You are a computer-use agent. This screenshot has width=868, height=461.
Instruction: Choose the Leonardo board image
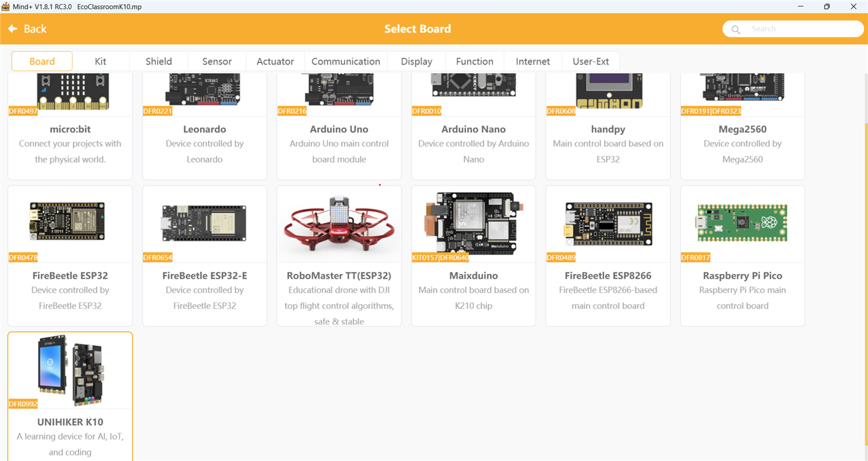(x=204, y=90)
